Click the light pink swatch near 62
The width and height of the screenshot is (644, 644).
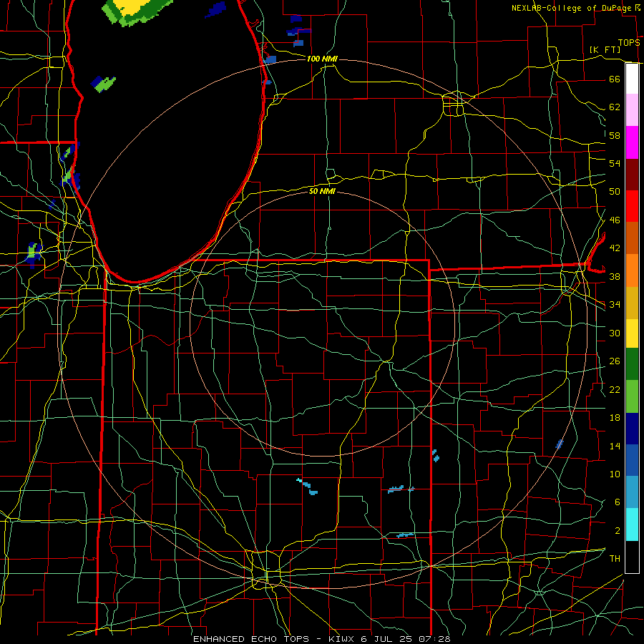tap(632, 109)
